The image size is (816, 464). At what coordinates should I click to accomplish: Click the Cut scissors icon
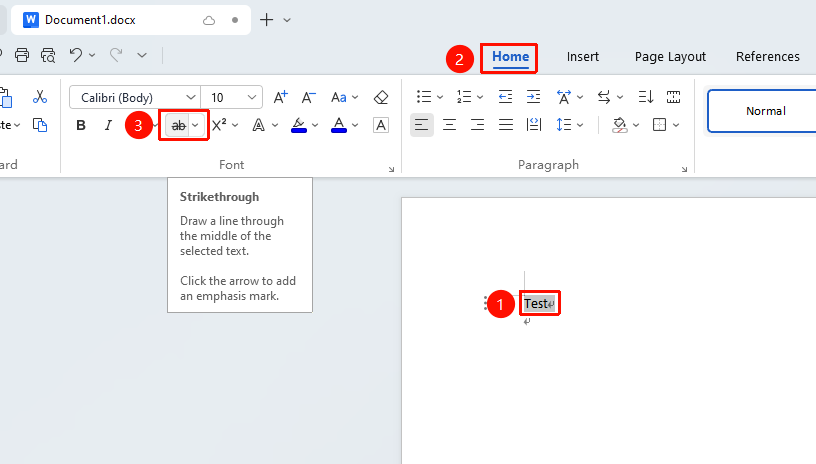click(40, 97)
